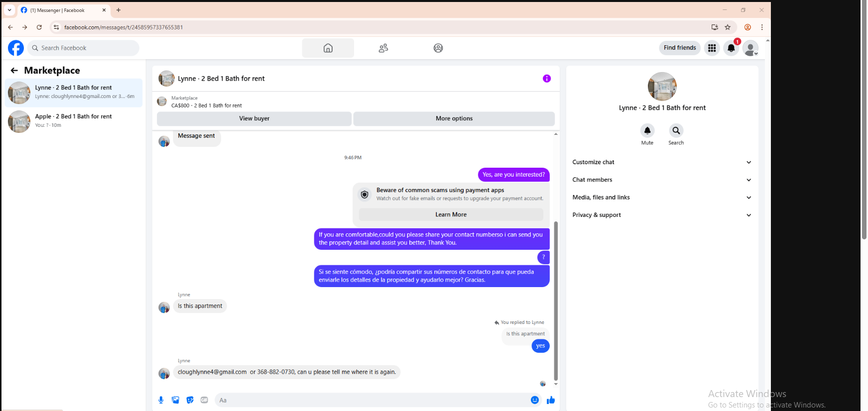Screen dimensions: 868x411
Task: Click the 'Yes, are you interested?' message
Action: tap(513, 175)
